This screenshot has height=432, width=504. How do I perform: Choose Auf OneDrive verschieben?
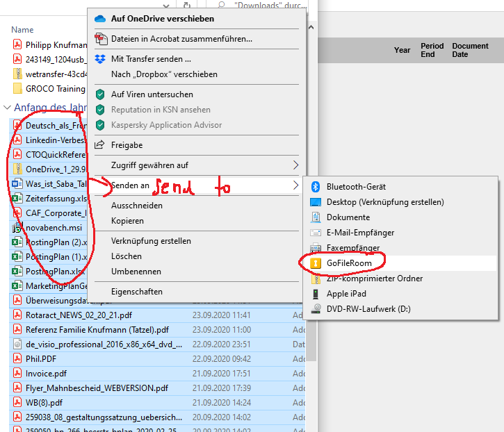point(197,19)
